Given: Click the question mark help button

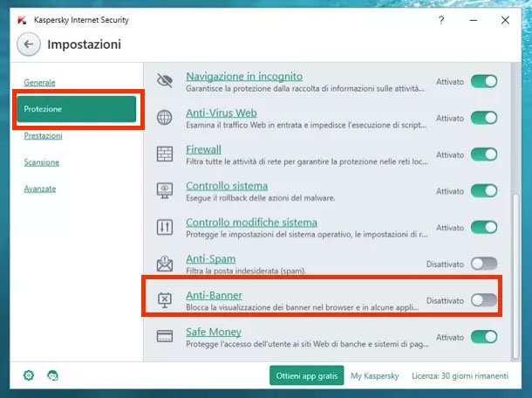Looking at the screenshot, I should (442, 19).
